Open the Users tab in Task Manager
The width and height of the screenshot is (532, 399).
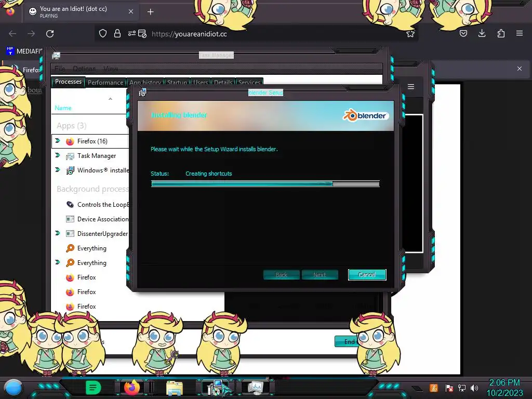pyautogui.click(x=200, y=83)
